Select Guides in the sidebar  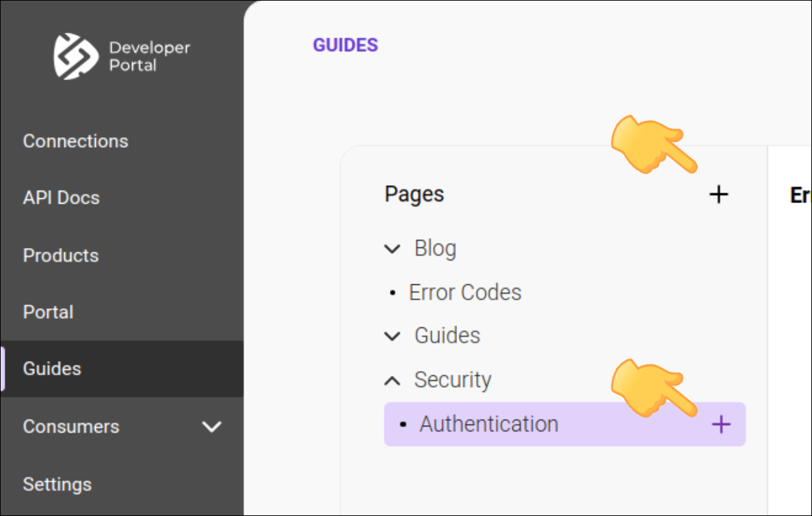click(52, 368)
